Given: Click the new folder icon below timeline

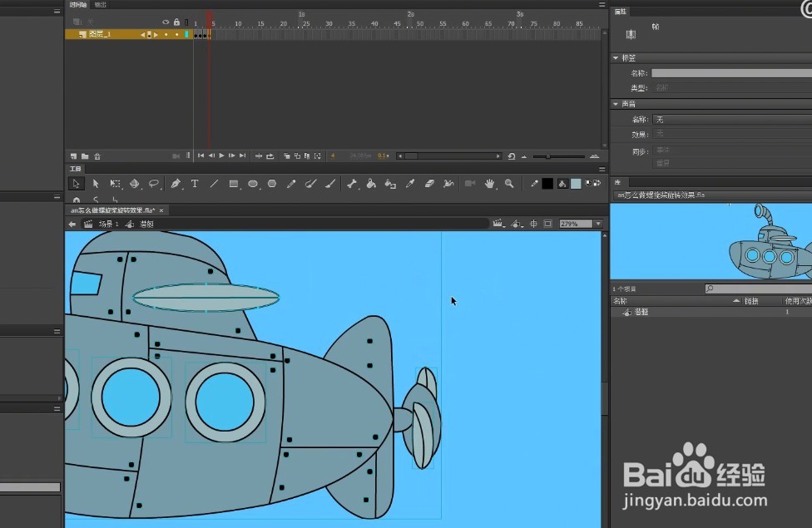Looking at the screenshot, I should coord(85,155).
